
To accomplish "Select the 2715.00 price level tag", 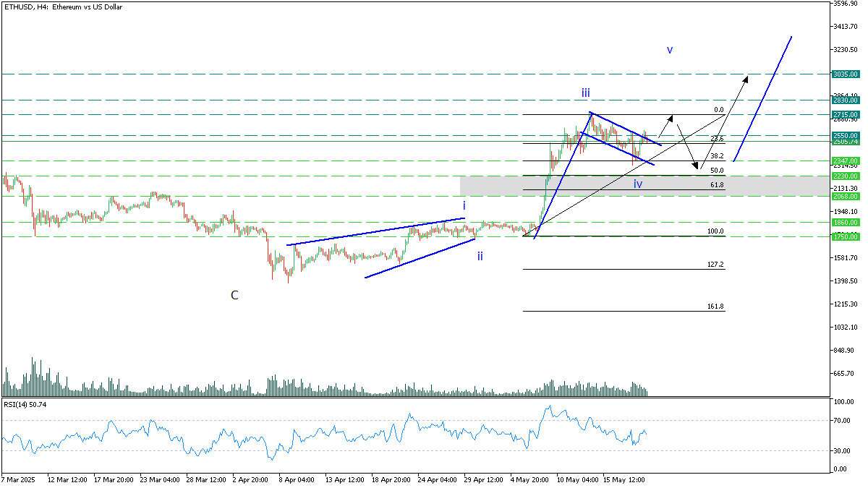I will (x=845, y=114).
